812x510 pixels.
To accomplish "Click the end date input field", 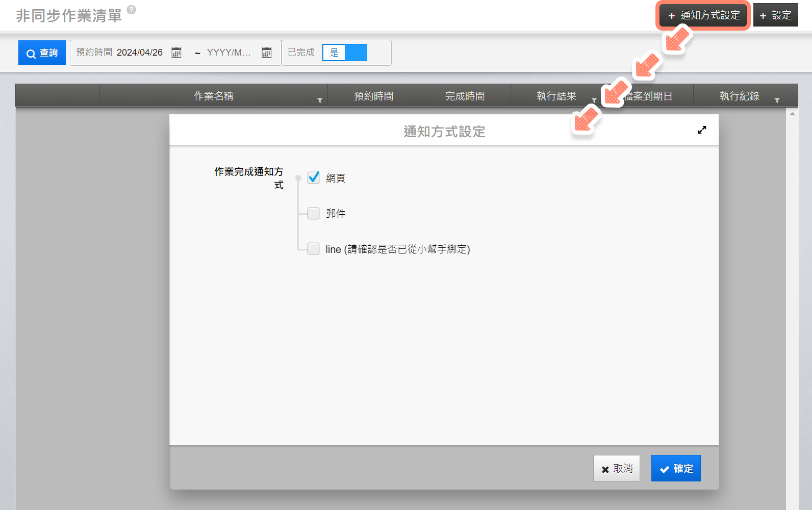I will click(230, 53).
